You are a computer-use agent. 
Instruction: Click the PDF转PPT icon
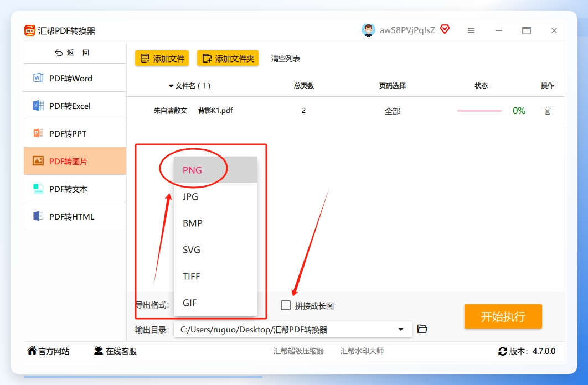pyautogui.click(x=38, y=133)
